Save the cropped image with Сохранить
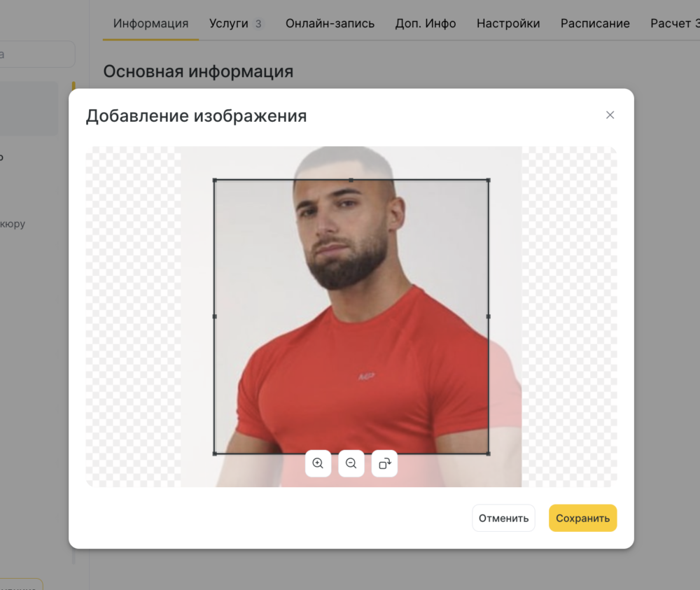The width and height of the screenshot is (700, 590). coord(582,518)
